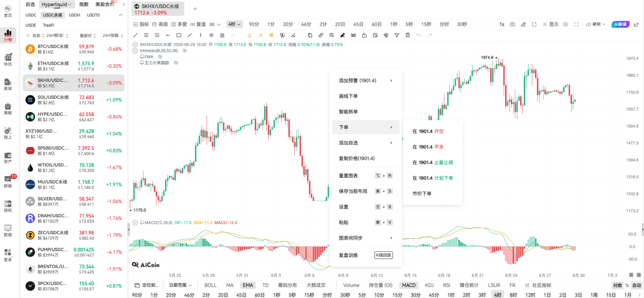Viewport: 644px width, 298px height.
Task: Open the 4时 timeframe dropdown
Action: tap(234, 24)
